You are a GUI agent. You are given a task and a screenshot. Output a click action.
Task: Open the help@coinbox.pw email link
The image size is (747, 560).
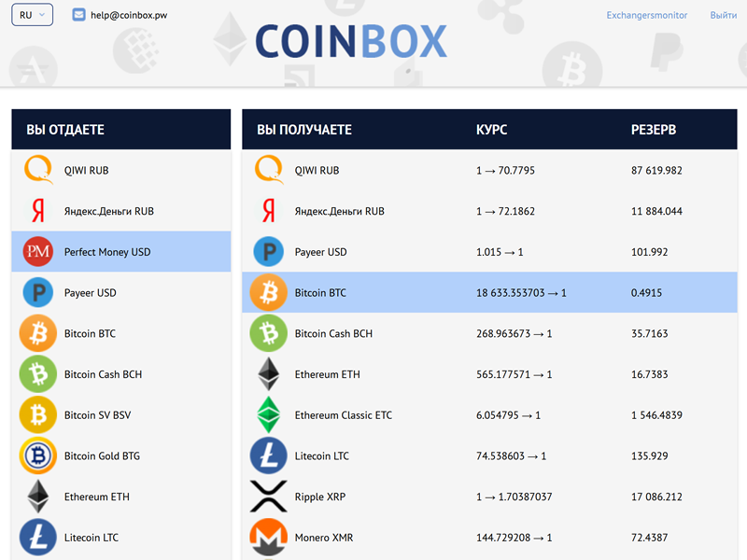click(x=129, y=15)
